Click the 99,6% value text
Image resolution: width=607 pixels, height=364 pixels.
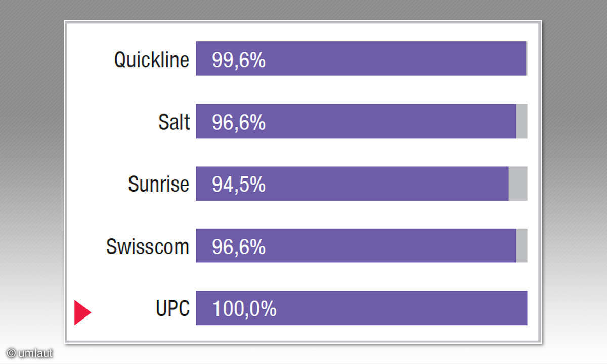(x=239, y=60)
